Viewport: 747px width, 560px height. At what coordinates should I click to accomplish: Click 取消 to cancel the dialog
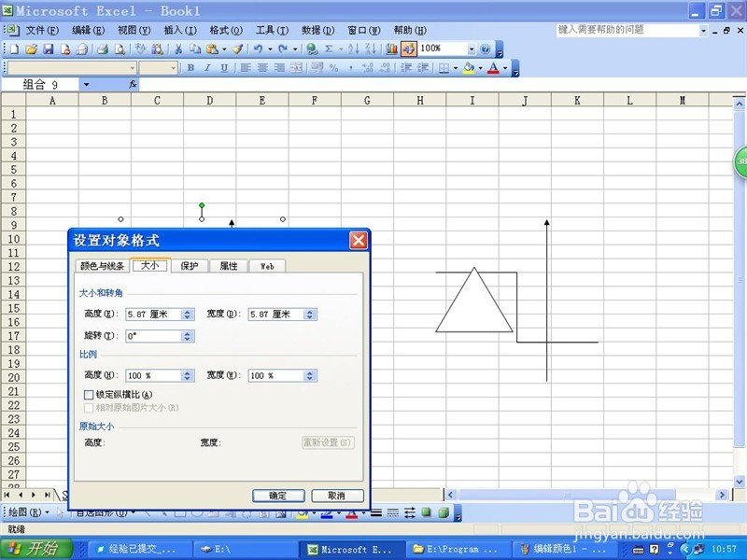tap(337, 496)
